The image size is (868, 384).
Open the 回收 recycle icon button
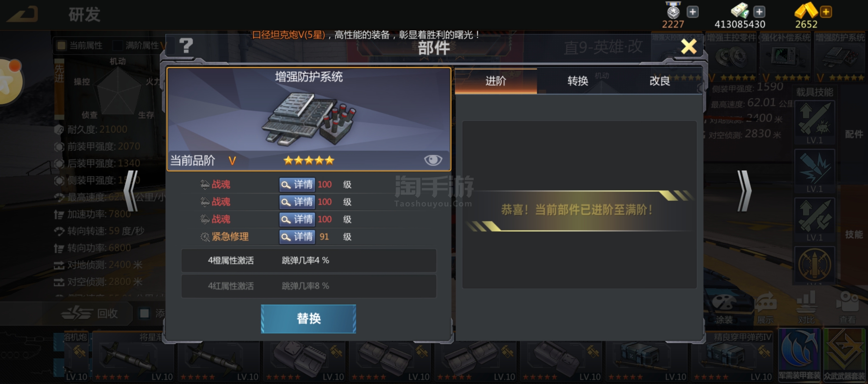90,313
